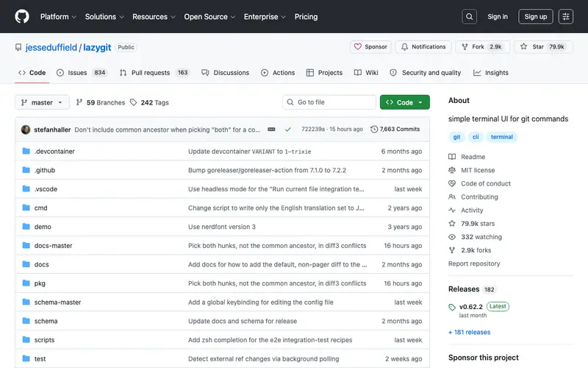
Task: Click the cmd folder icon
Action: point(26,208)
